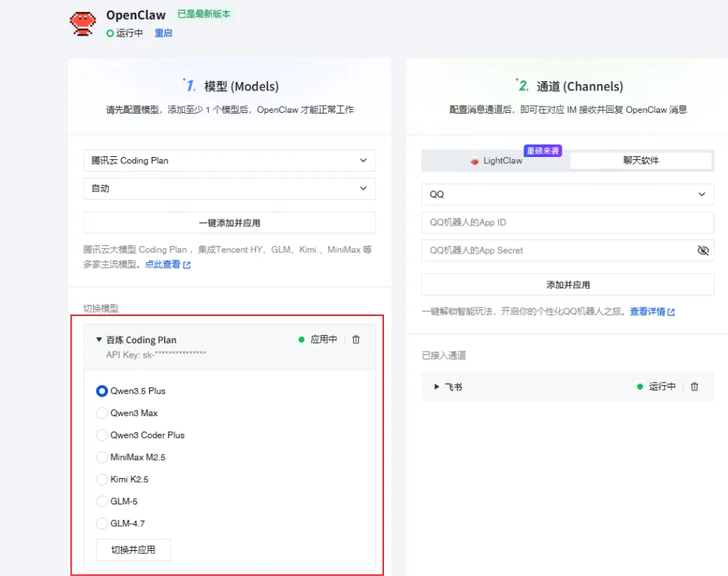Delete the 百炼 Coding Plan model

click(356, 340)
